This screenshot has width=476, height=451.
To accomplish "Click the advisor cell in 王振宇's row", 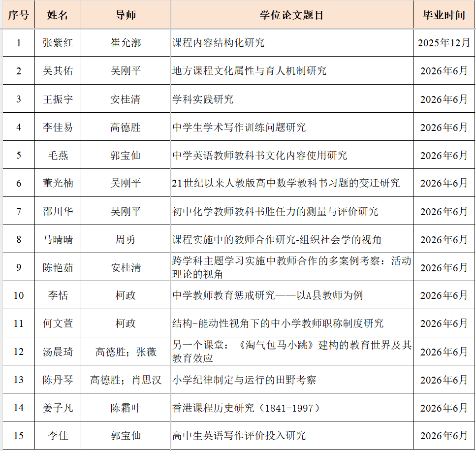I will pos(126,99).
